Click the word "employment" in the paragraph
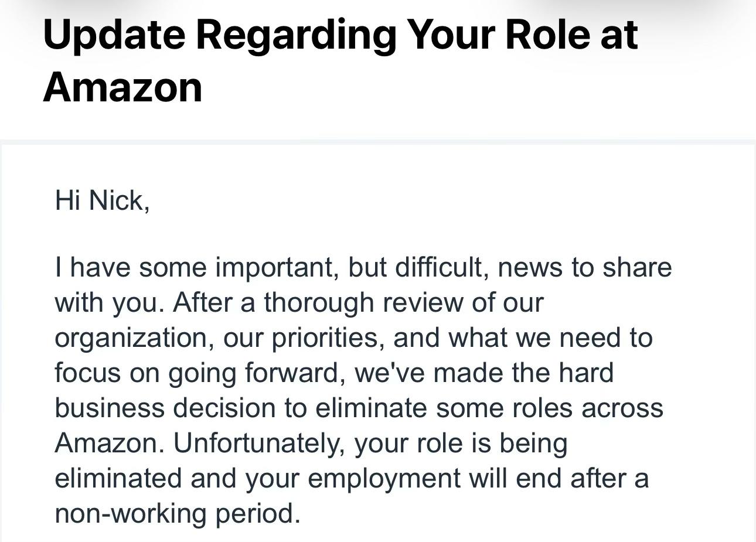The height and width of the screenshot is (542, 756). point(384,478)
